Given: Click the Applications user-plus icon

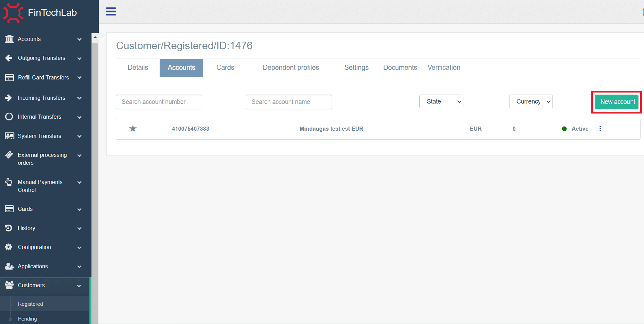Looking at the screenshot, I should point(9,266).
